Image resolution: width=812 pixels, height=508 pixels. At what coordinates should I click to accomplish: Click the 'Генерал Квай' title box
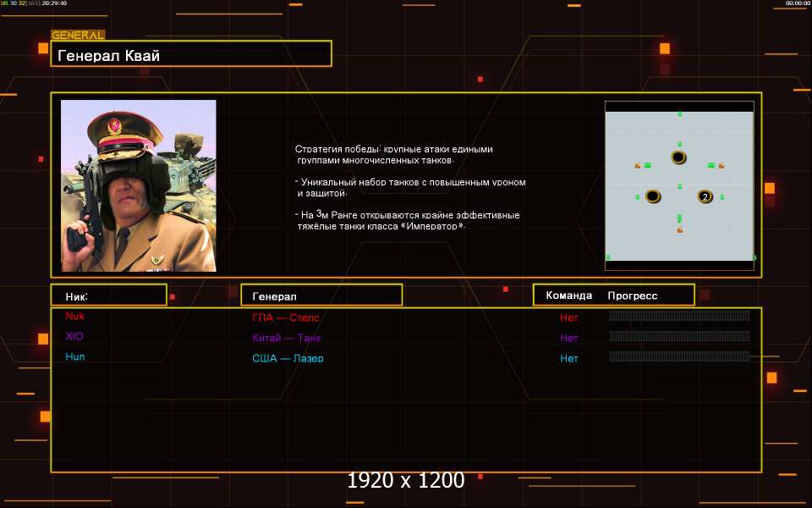[191, 53]
